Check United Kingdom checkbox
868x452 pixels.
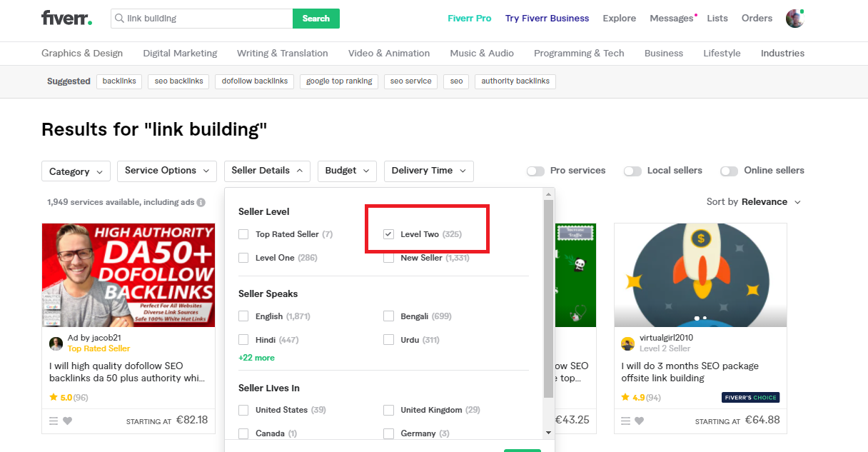coord(388,410)
